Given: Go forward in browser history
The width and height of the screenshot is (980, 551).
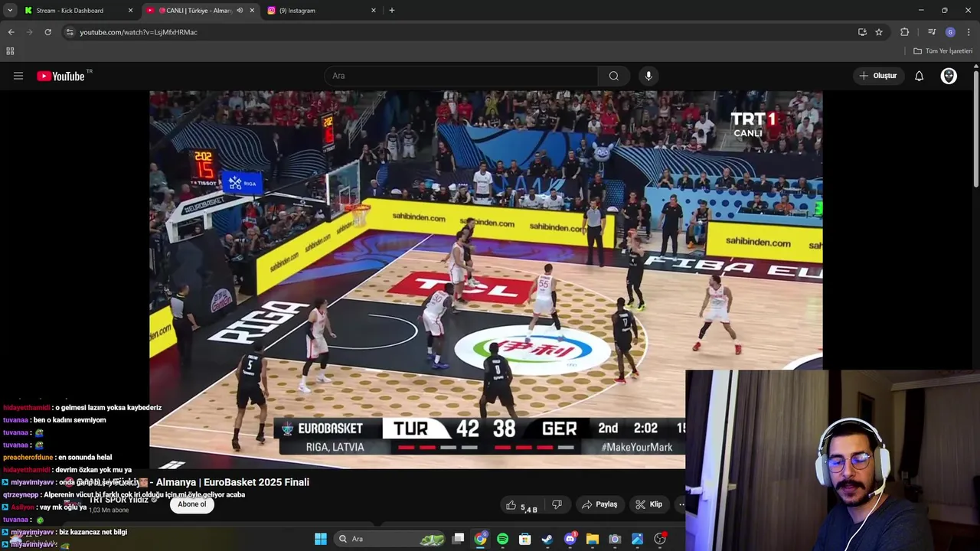Looking at the screenshot, I should 29,32.
